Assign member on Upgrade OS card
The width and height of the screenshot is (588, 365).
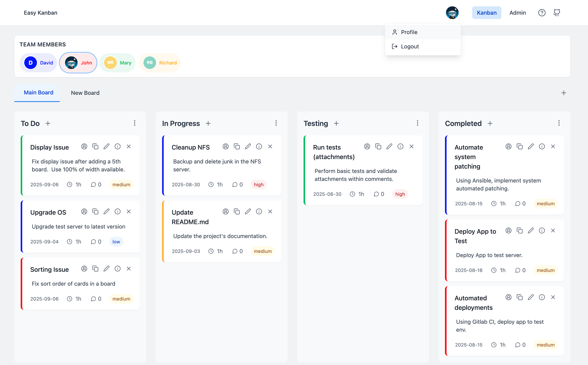pyautogui.click(x=84, y=212)
